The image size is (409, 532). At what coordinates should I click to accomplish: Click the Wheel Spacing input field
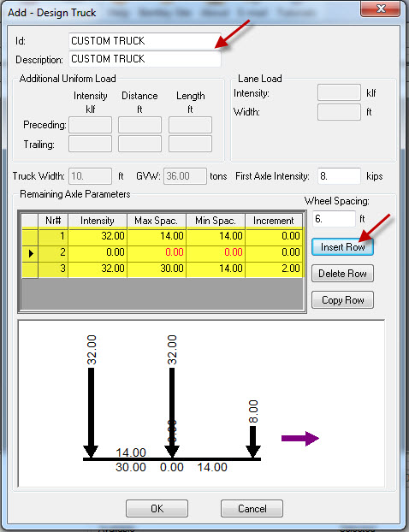[334, 219]
